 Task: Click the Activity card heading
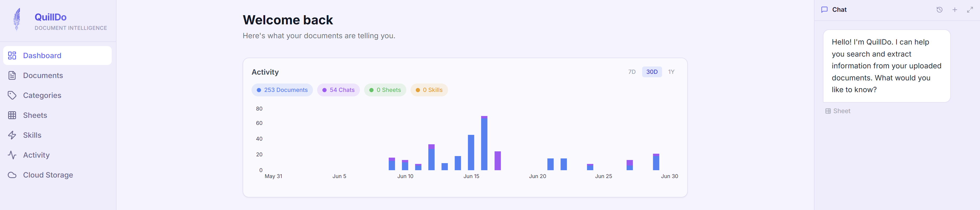(x=265, y=72)
